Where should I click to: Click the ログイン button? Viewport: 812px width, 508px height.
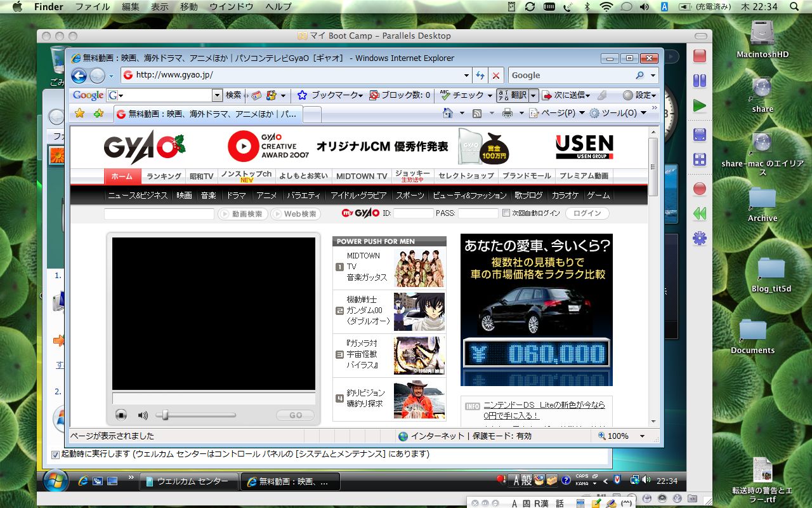(587, 213)
